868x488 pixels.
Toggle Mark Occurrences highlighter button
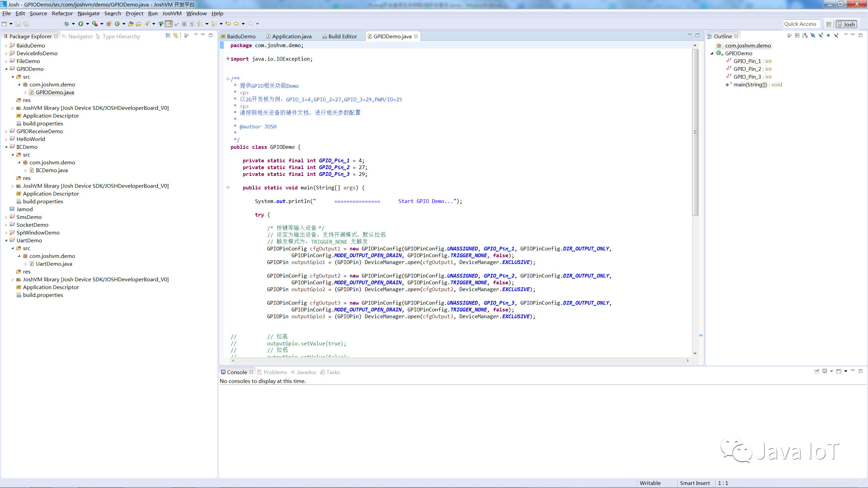169,24
